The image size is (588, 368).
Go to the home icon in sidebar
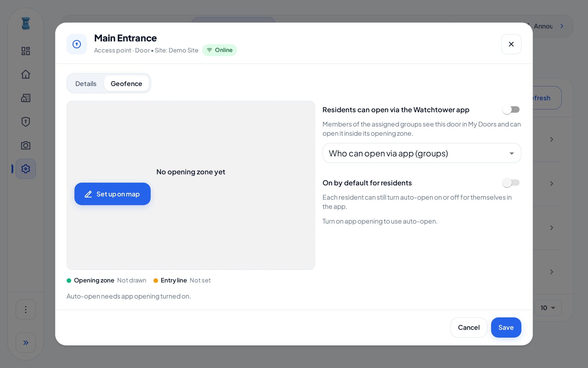tap(25, 74)
